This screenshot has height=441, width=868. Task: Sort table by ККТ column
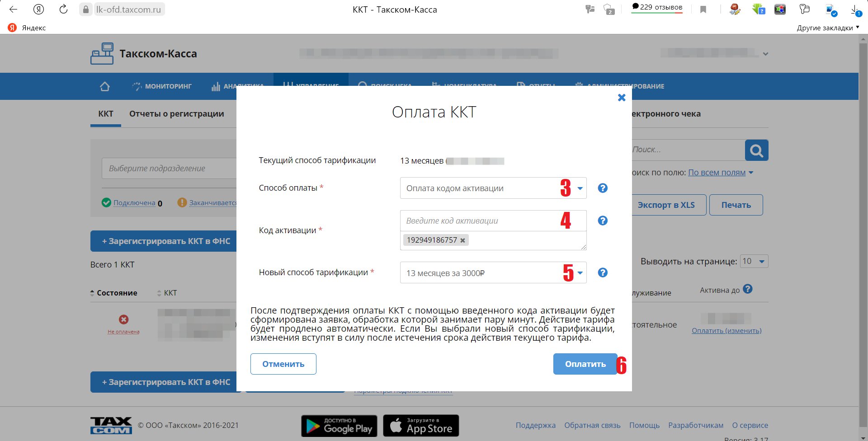pyautogui.click(x=167, y=293)
